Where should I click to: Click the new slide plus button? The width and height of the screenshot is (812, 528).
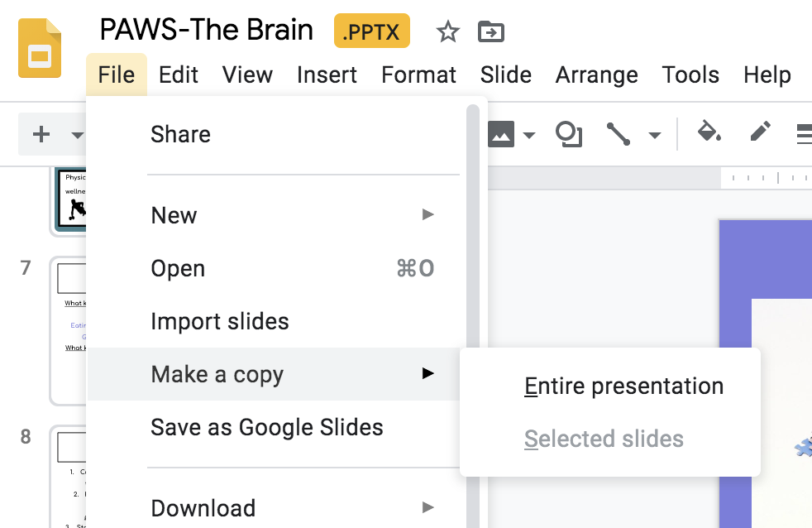[x=41, y=134]
